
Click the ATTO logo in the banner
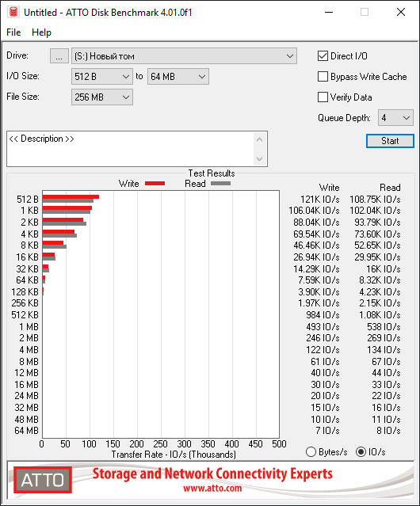coord(43,480)
